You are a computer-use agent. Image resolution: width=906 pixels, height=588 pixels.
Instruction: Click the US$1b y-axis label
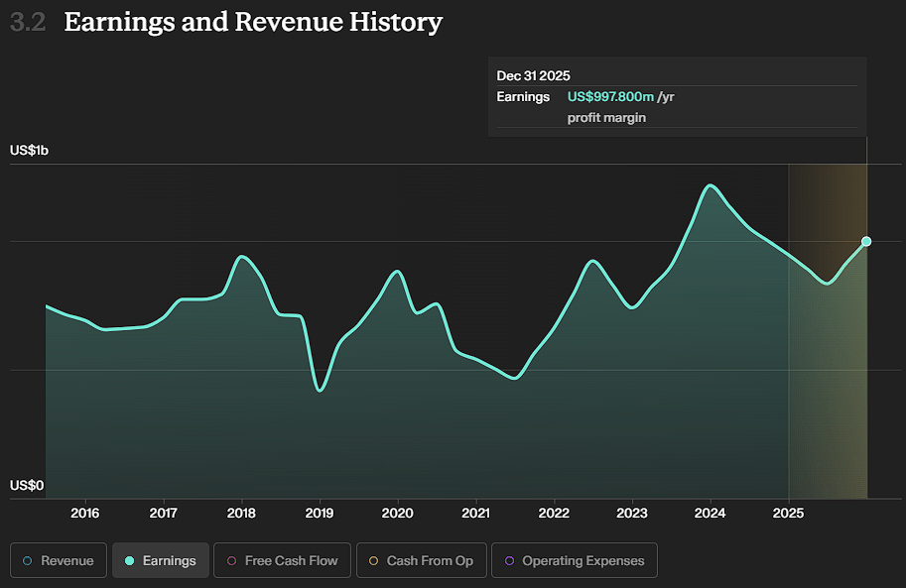point(29,151)
